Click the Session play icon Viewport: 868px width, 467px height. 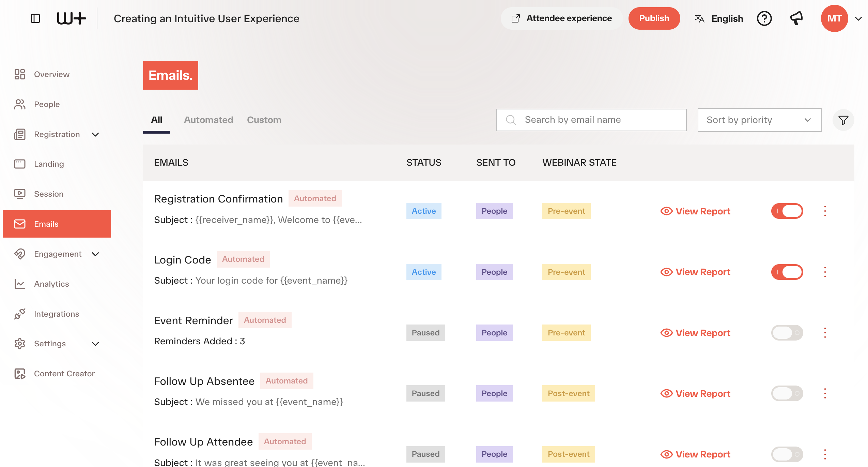click(x=20, y=194)
